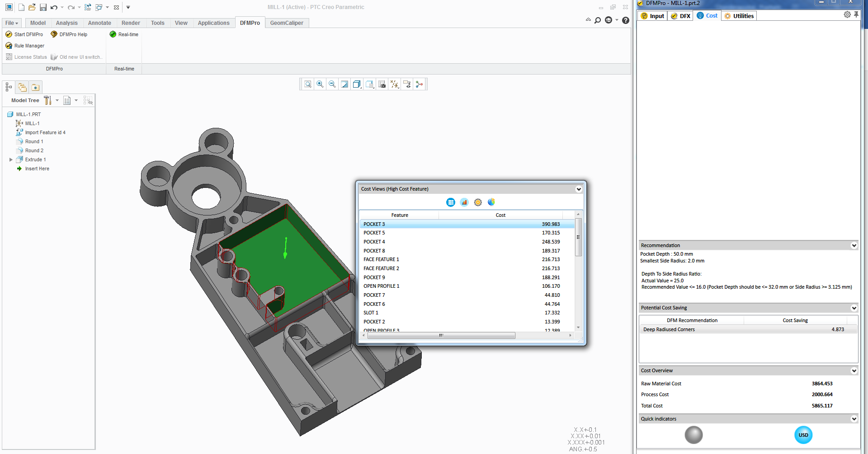Switch to the Model ribbon tab

(38, 23)
